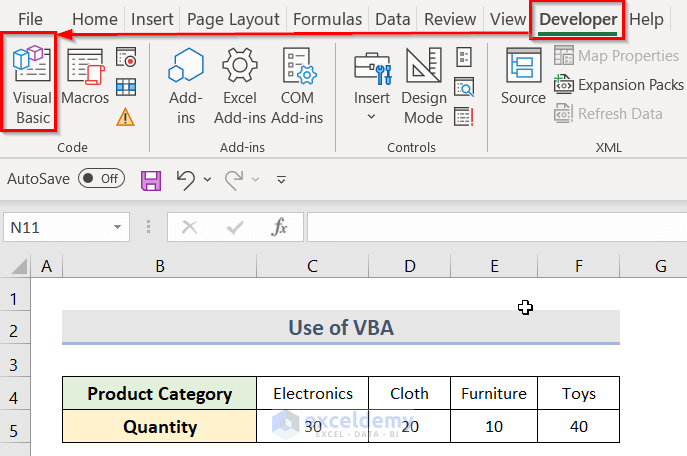The height and width of the screenshot is (456, 687).
Task: Open the File tab
Action: [x=30, y=19]
